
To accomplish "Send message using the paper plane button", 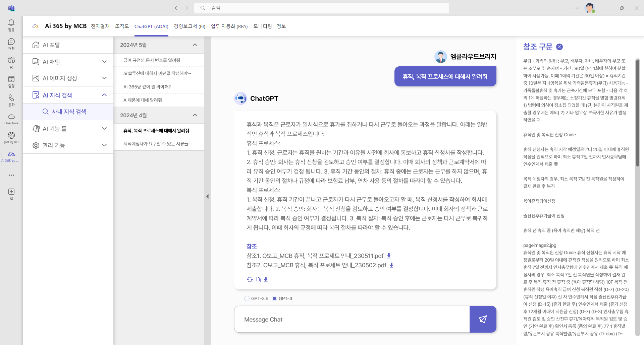I will 483,319.
